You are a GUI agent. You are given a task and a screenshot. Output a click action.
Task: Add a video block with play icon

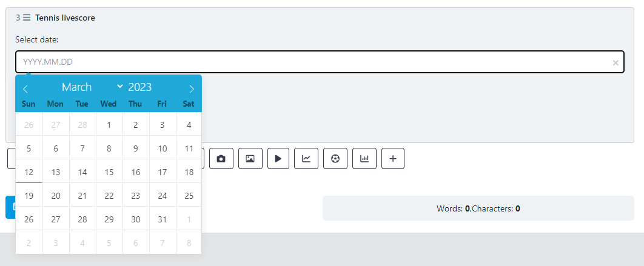click(x=278, y=159)
